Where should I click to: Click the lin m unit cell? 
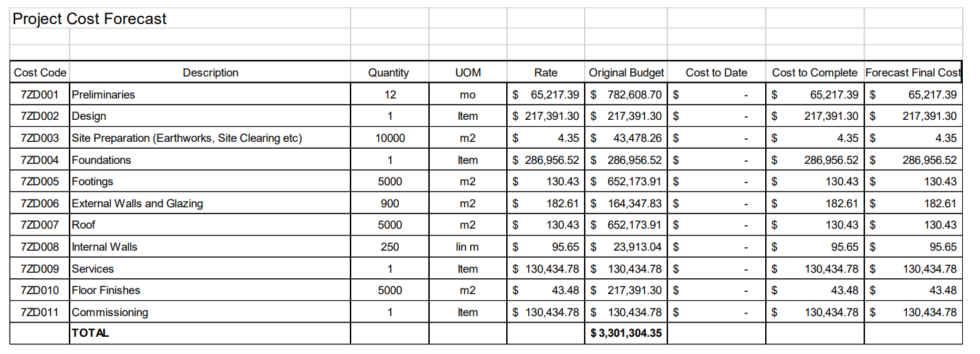[x=468, y=247]
